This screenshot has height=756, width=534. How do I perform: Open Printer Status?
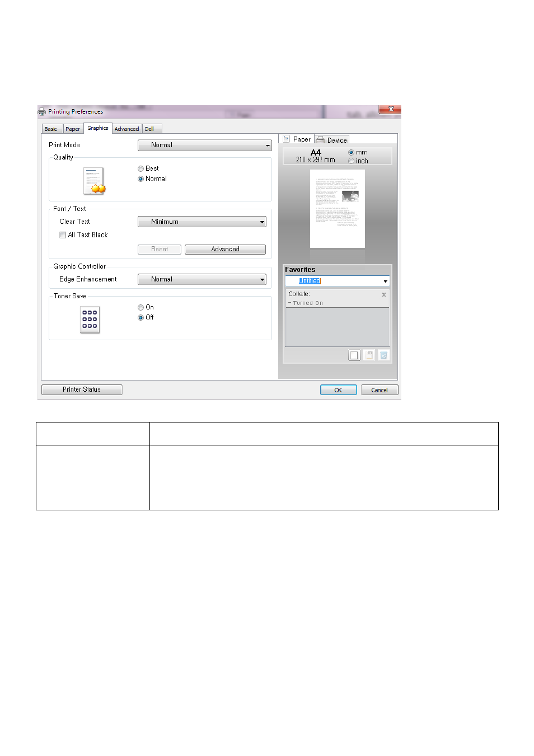click(82, 389)
